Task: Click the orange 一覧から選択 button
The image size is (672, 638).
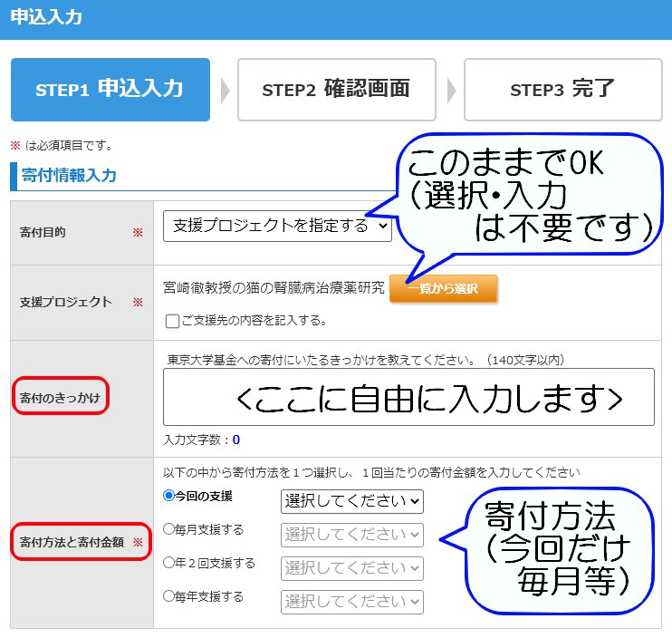Action: click(x=443, y=288)
